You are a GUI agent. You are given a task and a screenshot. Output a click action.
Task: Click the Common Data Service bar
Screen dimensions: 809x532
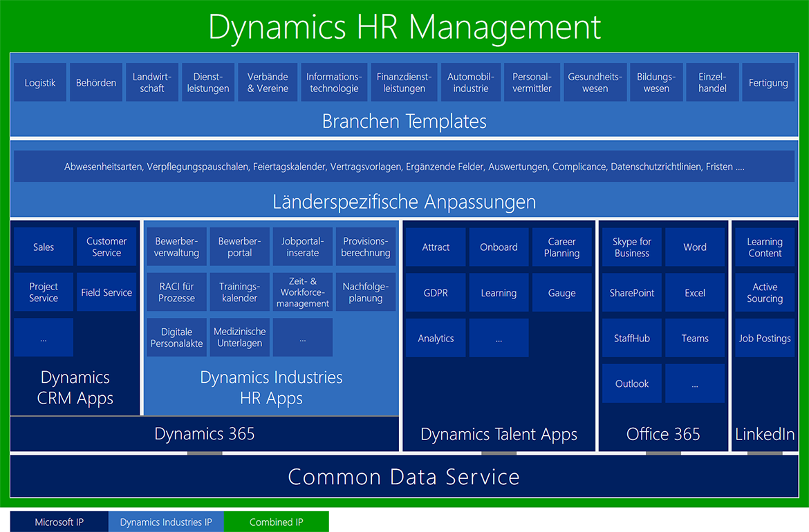(404, 477)
